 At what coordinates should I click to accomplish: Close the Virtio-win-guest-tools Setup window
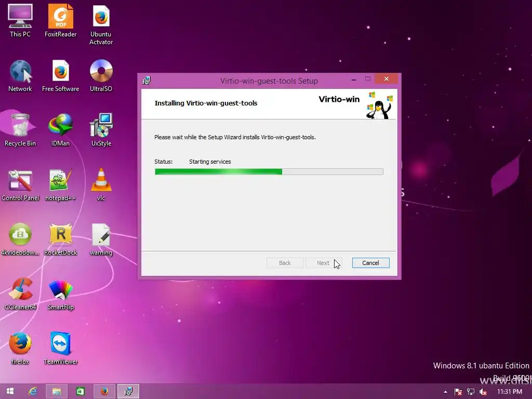tap(386, 79)
